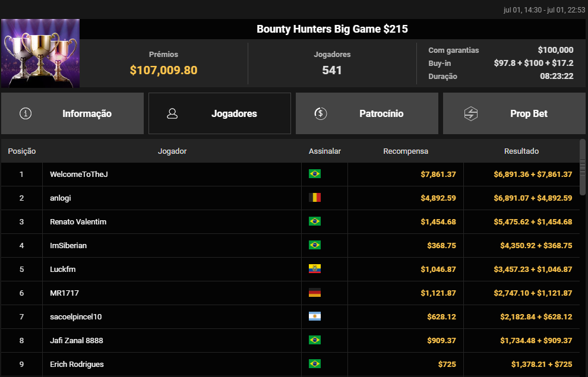The image size is (588, 377).
Task: Click the Brazil flag for WelcomeToTheJ
Action: tap(315, 174)
